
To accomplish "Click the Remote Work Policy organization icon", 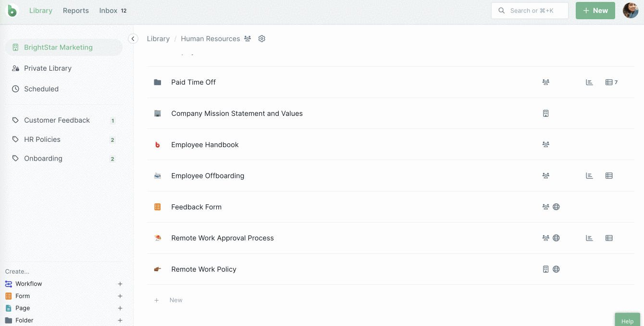I will pyautogui.click(x=546, y=269).
